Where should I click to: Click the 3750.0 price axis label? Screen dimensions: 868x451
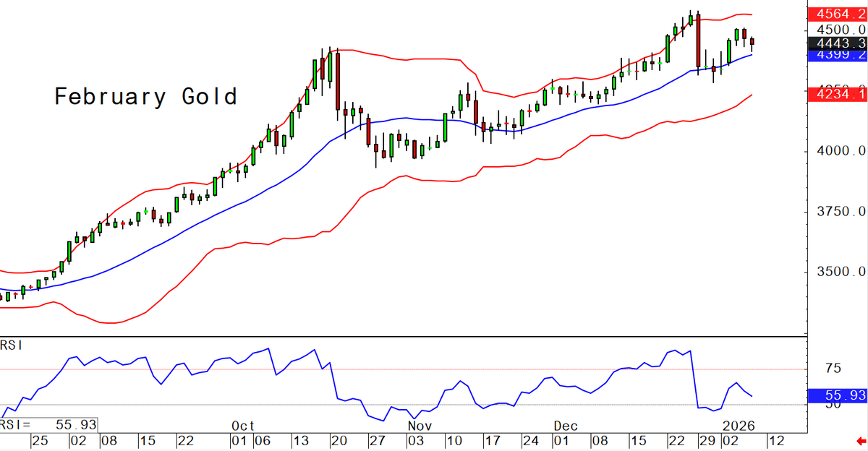[840, 212]
